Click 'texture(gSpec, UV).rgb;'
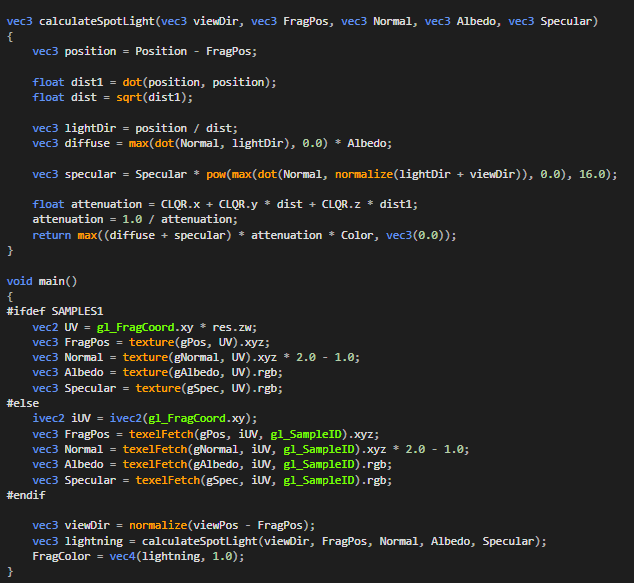Image resolution: width=634 pixels, height=583 pixels. (209, 388)
